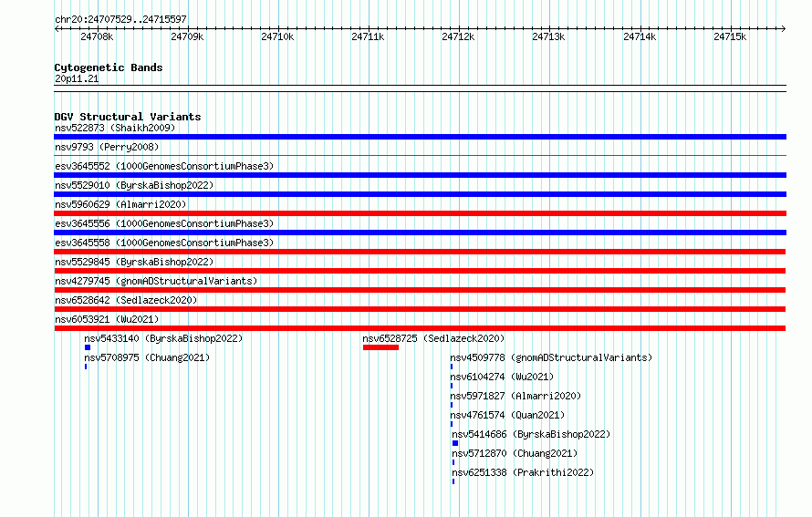This screenshot has width=812, height=517.
Task: Click the left arrowhead of the ruler
Action: click(x=57, y=29)
